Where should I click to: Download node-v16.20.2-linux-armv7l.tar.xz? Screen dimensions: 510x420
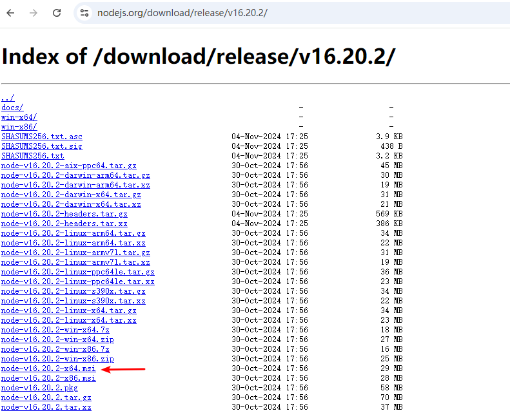point(75,262)
